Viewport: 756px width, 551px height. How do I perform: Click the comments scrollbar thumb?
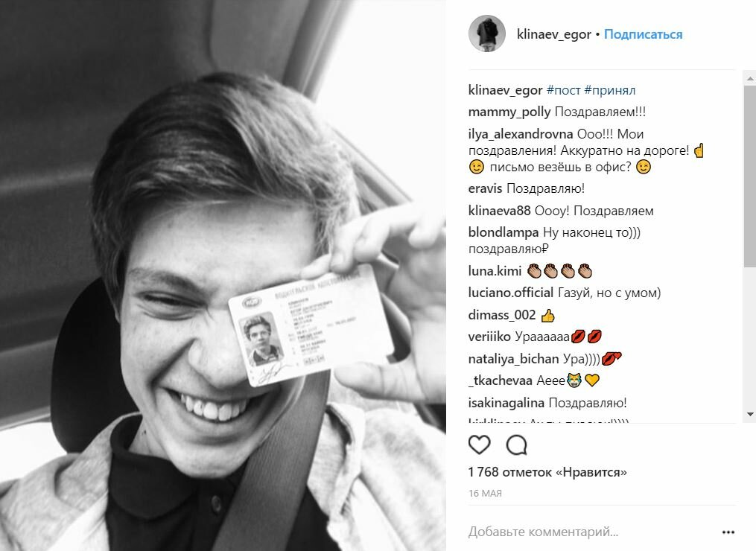(750, 176)
